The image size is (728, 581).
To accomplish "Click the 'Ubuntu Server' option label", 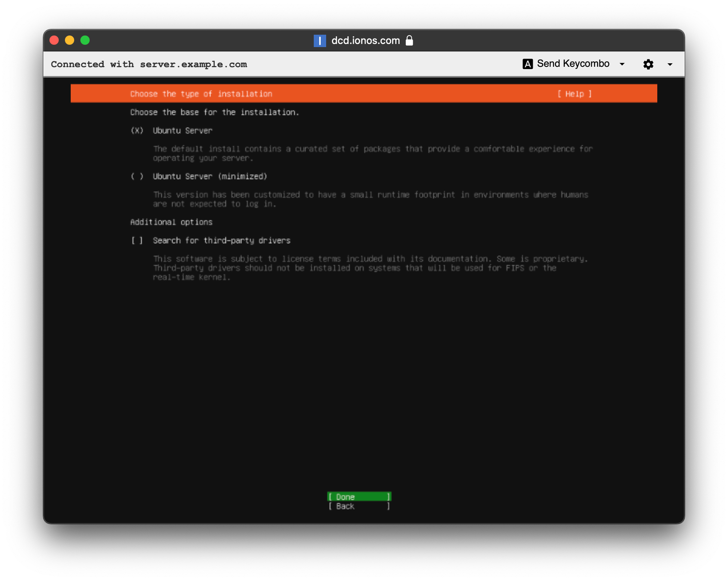I will click(182, 131).
